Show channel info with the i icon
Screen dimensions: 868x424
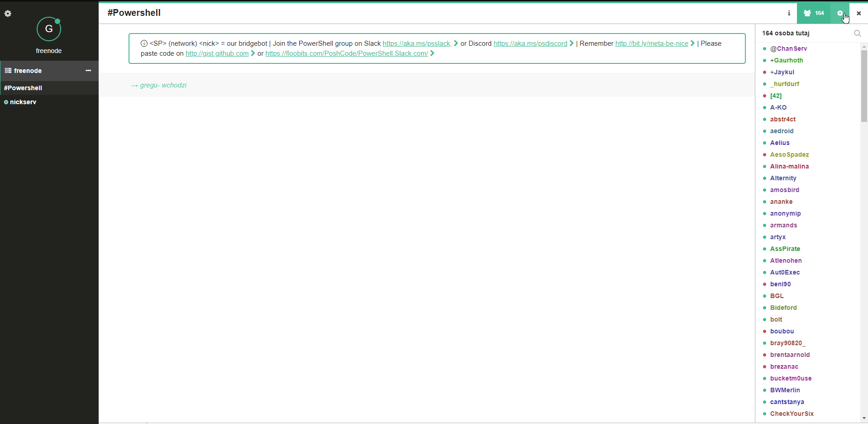[789, 13]
